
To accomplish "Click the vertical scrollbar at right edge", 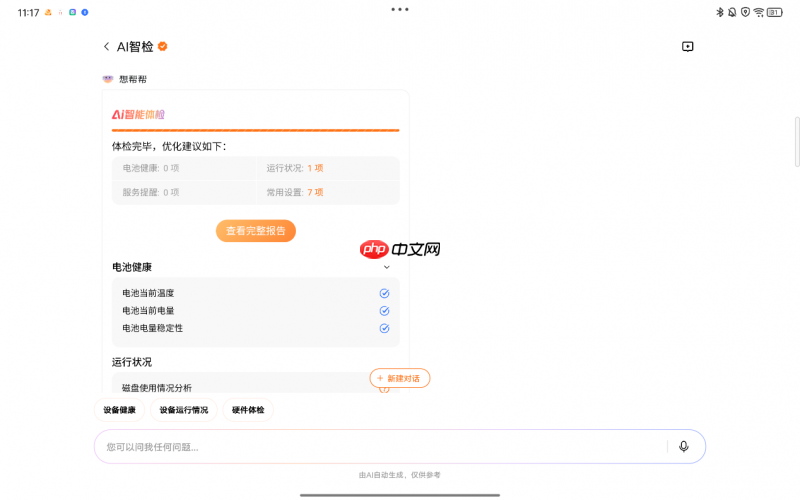I will (x=797, y=142).
